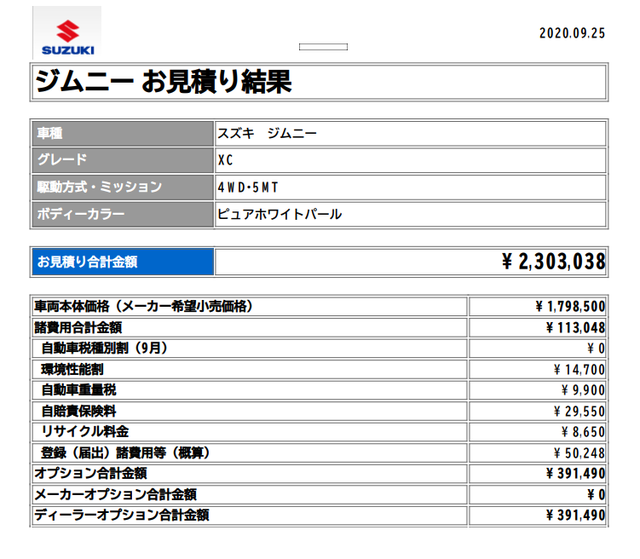
Task: Click the 諸費用合計金額 row label
Action: coord(78,327)
